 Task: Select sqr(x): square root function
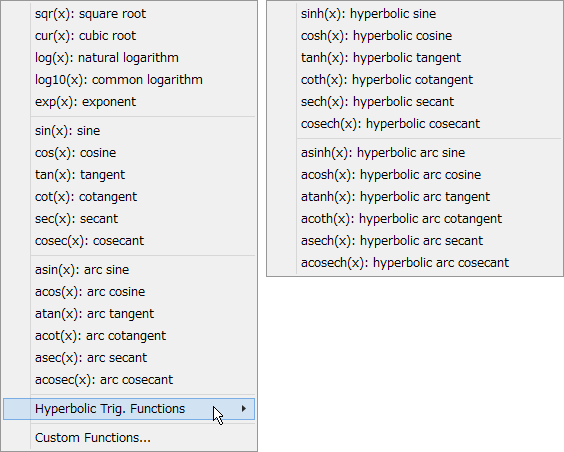click(x=129, y=14)
